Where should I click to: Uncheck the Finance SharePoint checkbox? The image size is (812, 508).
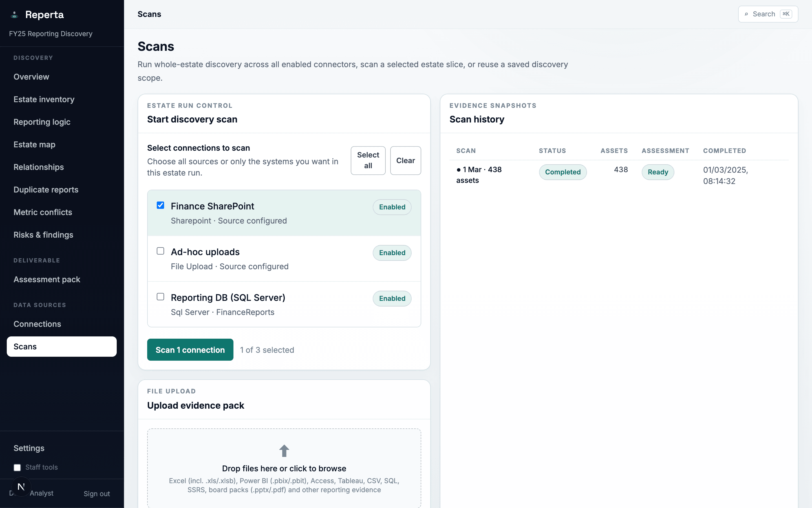click(160, 205)
